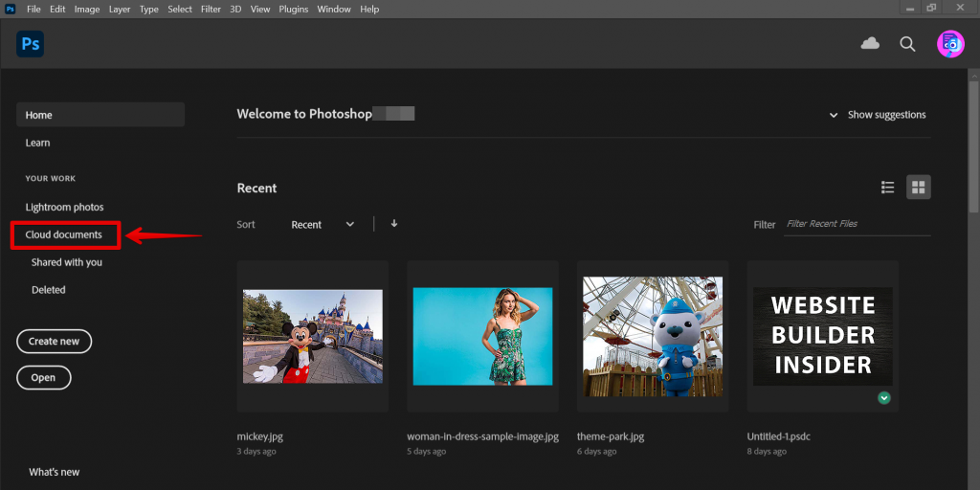This screenshot has width=980, height=490.
Task: Open the cloud sync status icon
Action: coord(870,43)
